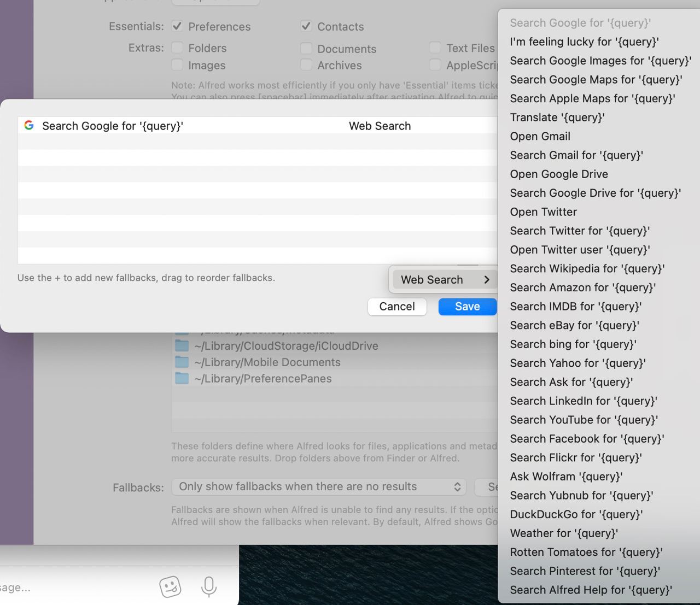
Task: Choose DuckDuckGo for '{query}'
Action: click(599, 514)
